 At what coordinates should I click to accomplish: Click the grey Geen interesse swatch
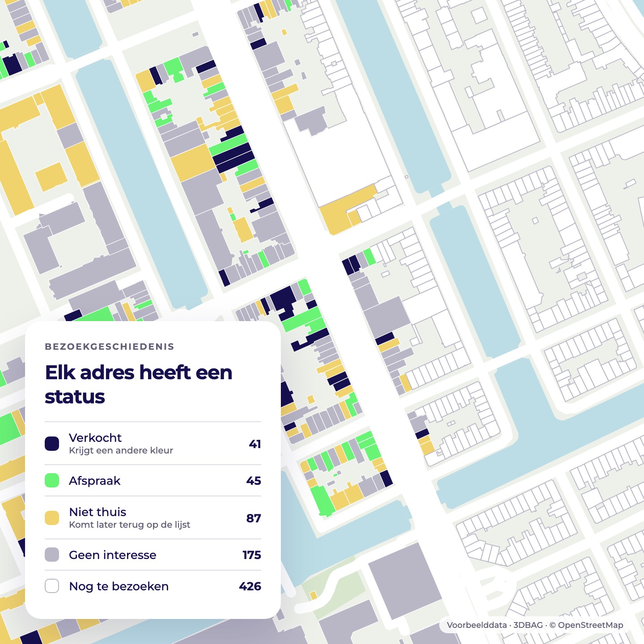[52, 555]
